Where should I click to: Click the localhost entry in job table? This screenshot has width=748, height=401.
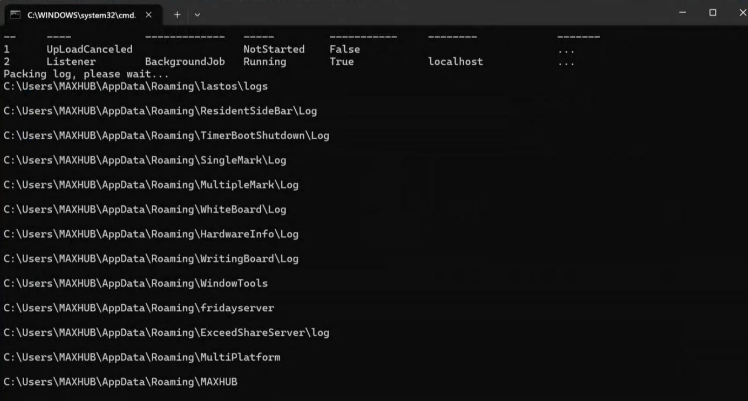tap(455, 61)
